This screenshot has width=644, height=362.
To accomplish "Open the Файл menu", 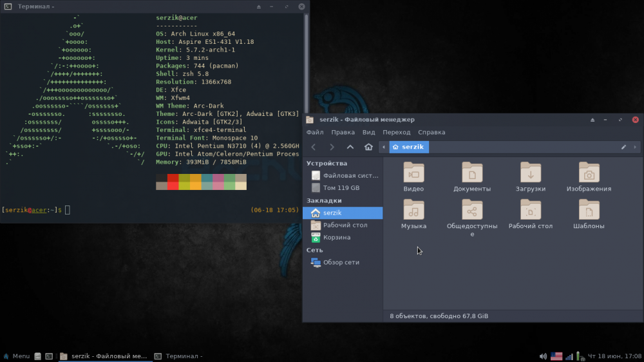I will (315, 132).
